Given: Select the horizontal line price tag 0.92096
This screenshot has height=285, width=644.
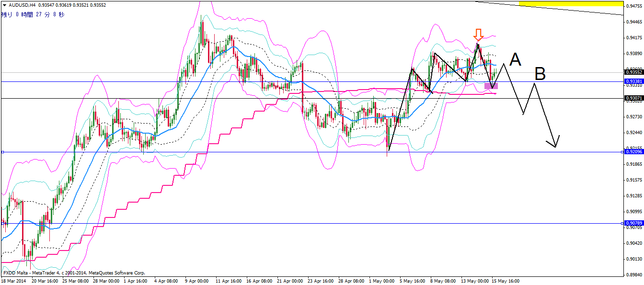Looking at the screenshot, I should 634,152.
